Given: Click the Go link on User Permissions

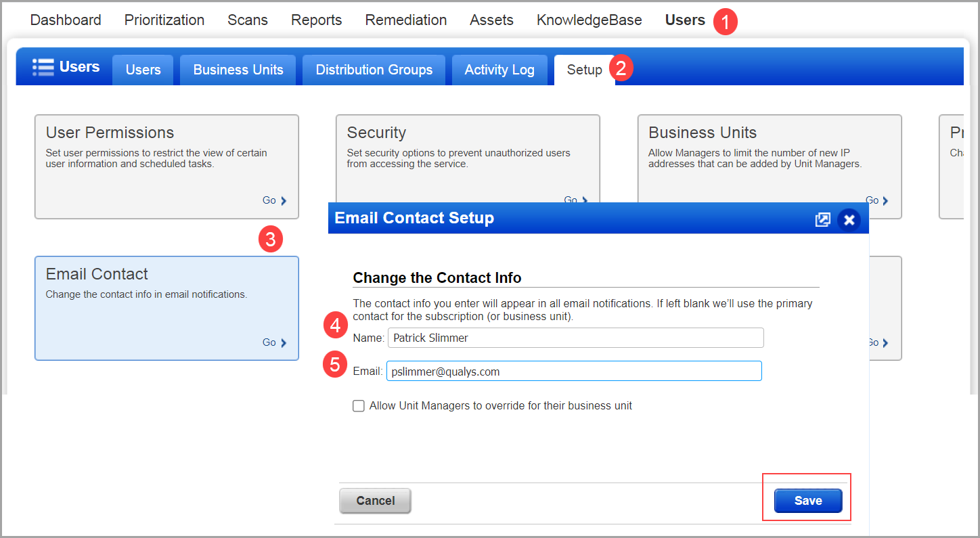Looking at the screenshot, I should tap(269, 200).
